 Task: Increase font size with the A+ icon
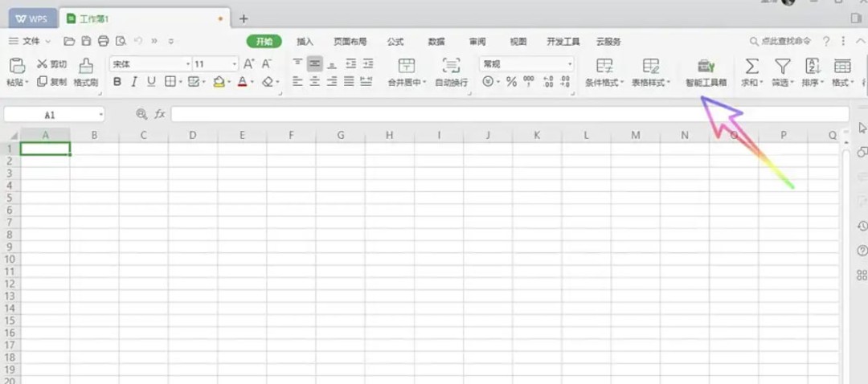(249, 64)
